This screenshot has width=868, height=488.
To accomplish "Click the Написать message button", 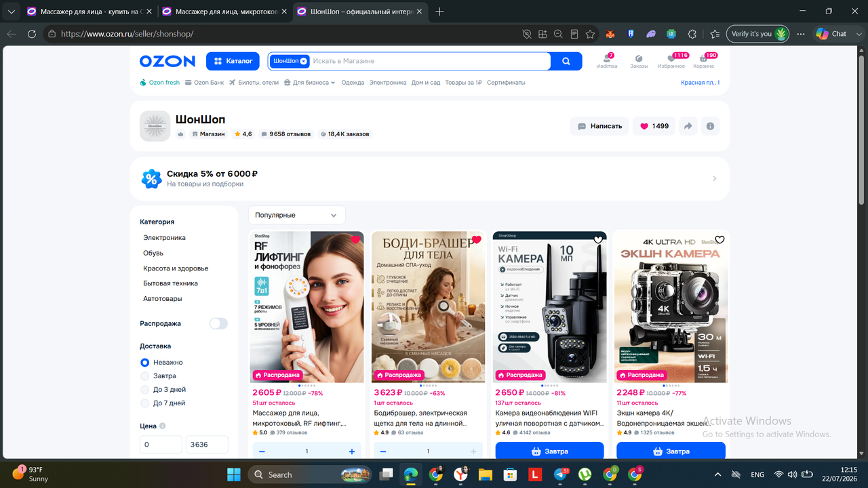I will coord(599,126).
